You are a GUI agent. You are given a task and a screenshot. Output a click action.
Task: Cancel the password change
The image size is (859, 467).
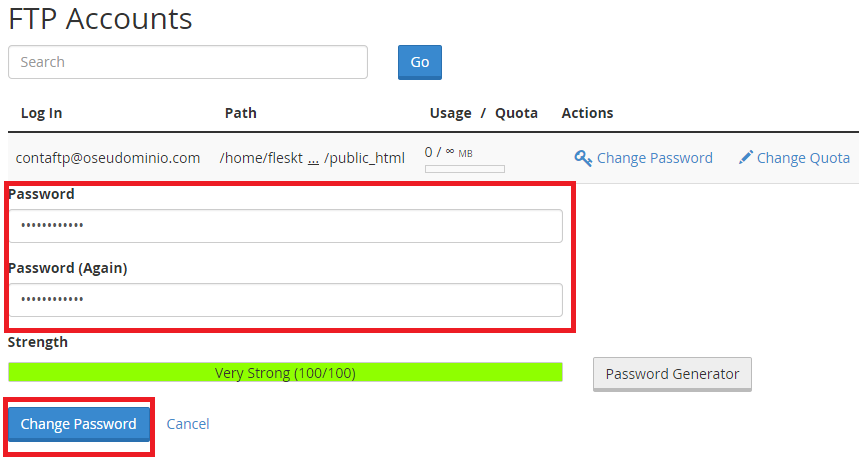188,424
